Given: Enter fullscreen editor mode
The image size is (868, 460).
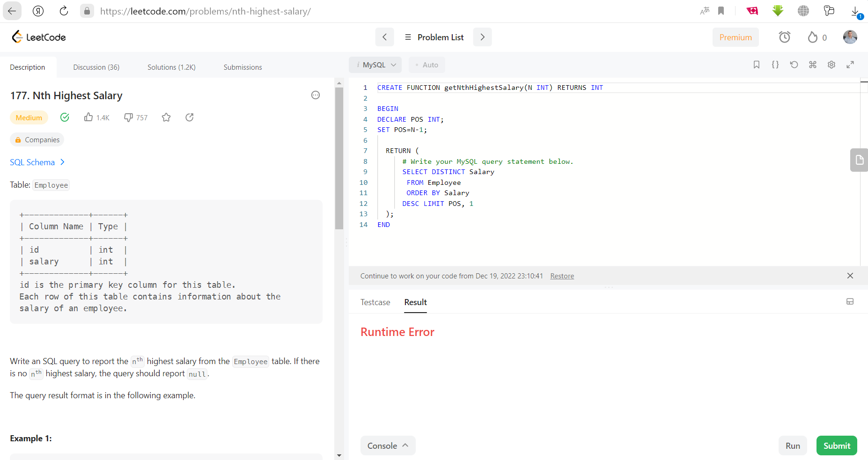Looking at the screenshot, I should point(850,65).
